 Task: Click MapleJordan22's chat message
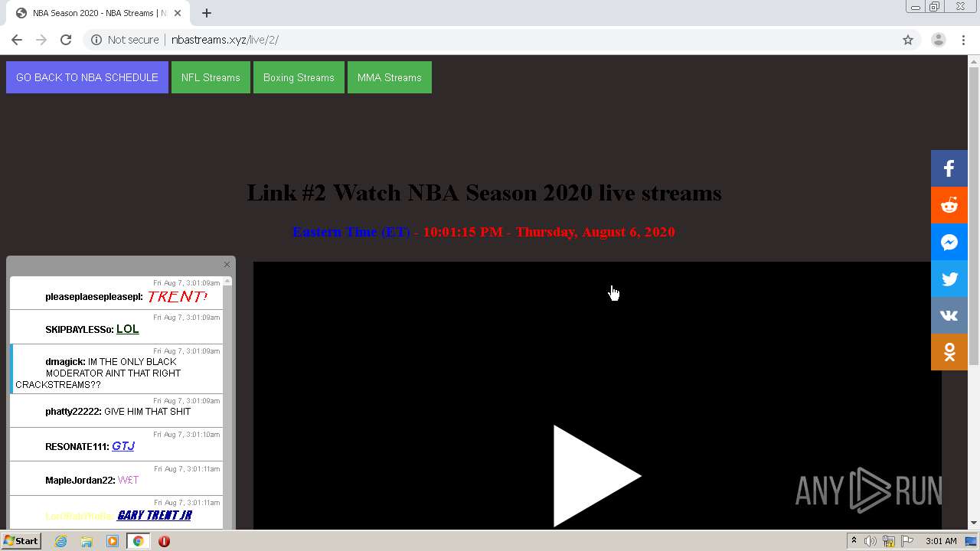coord(116,478)
